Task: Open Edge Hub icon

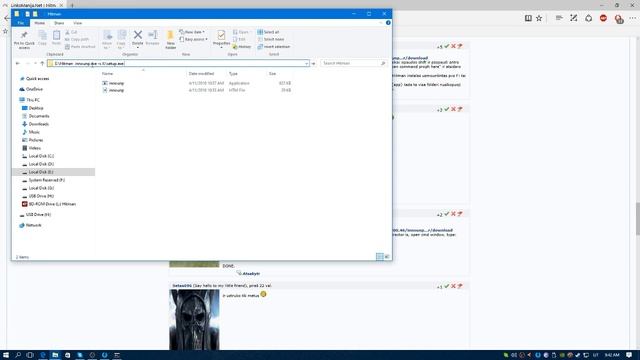Action: coord(559,18)
